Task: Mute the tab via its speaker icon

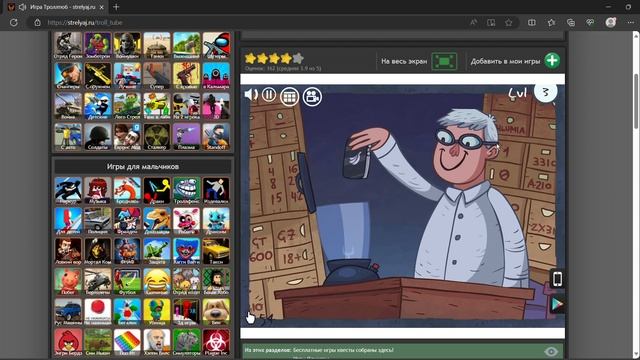Action: [22, 7]
